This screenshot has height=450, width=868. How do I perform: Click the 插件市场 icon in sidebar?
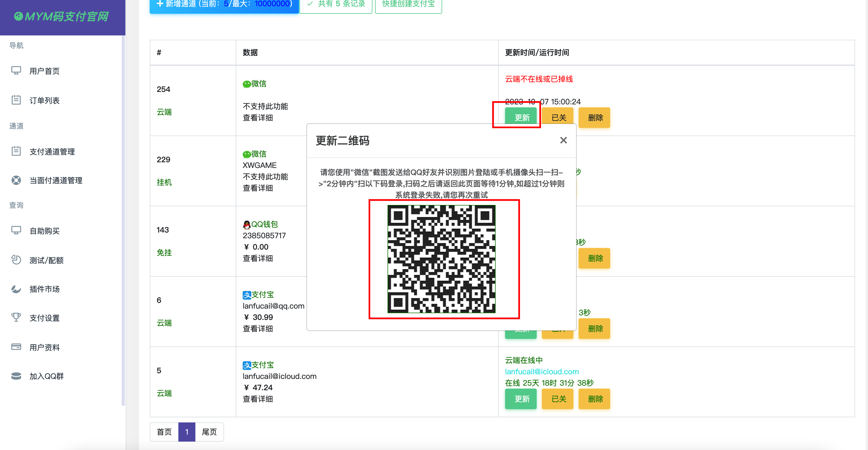tap(16, 289)
